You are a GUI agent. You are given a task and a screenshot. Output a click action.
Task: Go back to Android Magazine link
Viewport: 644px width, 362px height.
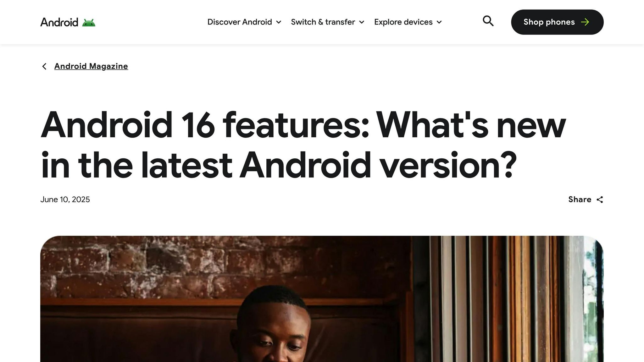tap(91, 66)
